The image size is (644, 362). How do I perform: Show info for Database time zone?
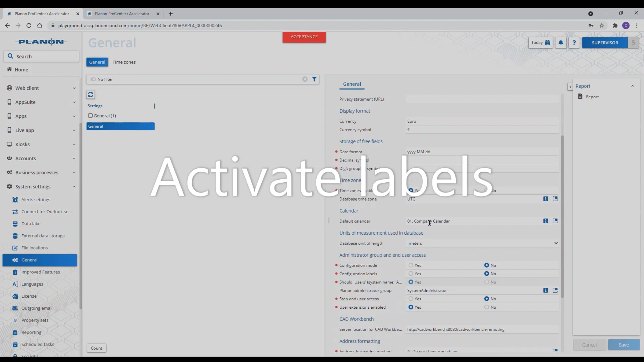[546, 199]
